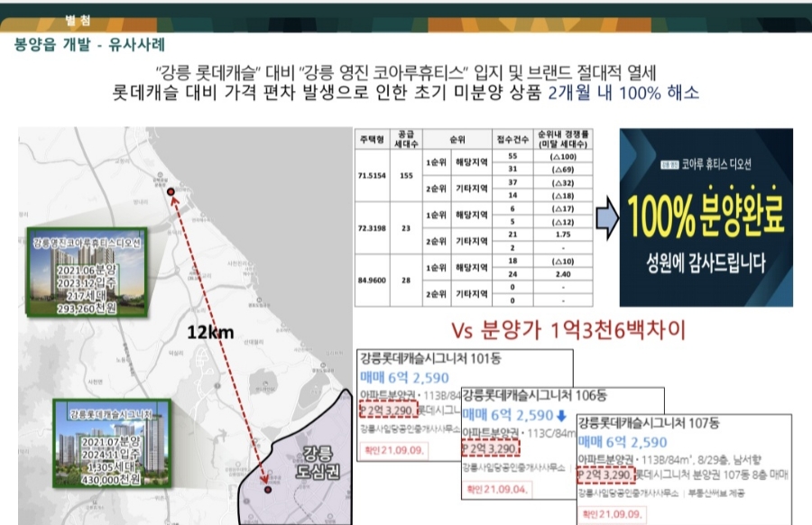Click '매매 6억 2,590' on the 107동 listing
The height and width of the screenshot is (525, 812).
click(623, 442)
